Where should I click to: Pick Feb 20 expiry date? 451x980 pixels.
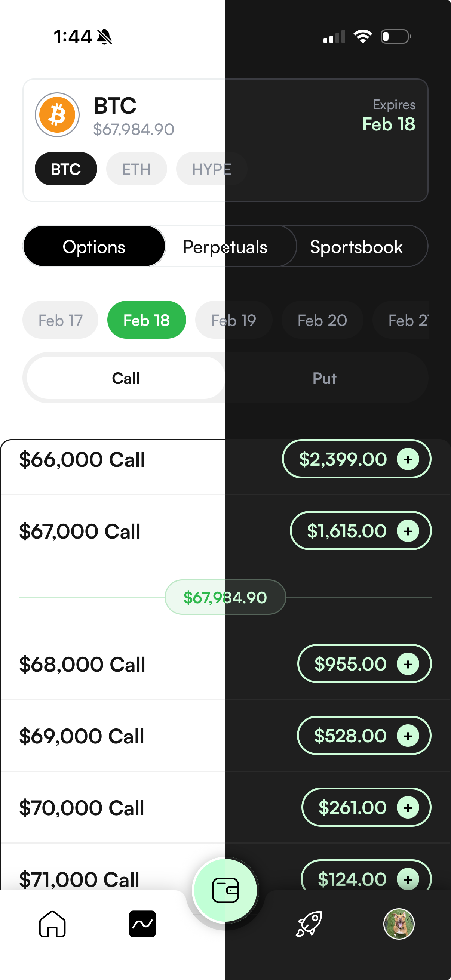322,320
